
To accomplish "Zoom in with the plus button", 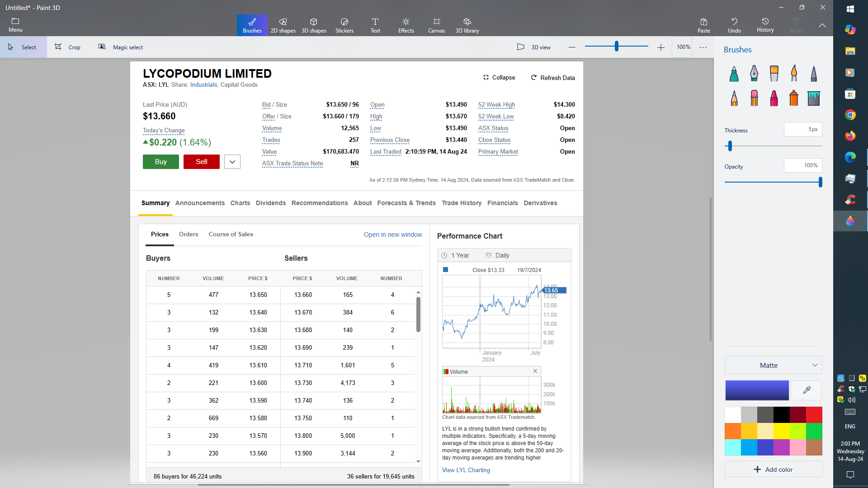I will pos(661,47).
